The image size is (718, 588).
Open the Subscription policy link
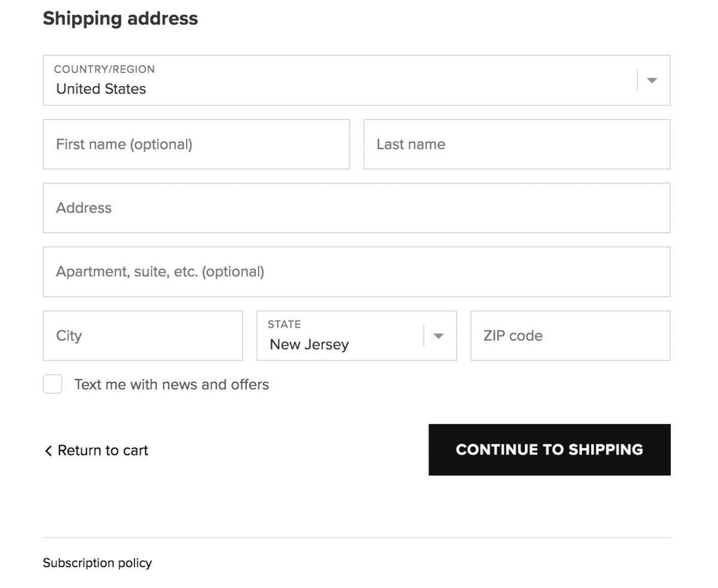(x=98, y=563)
